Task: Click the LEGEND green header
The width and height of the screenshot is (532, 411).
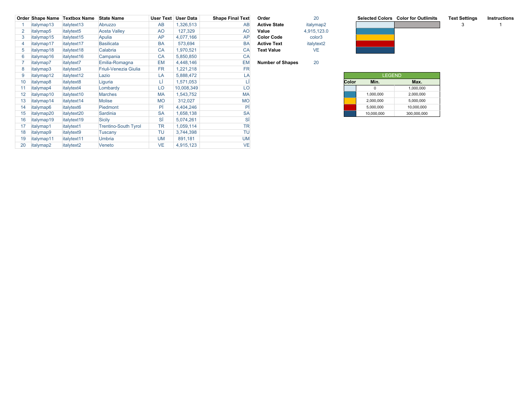Action: (392, 75)
